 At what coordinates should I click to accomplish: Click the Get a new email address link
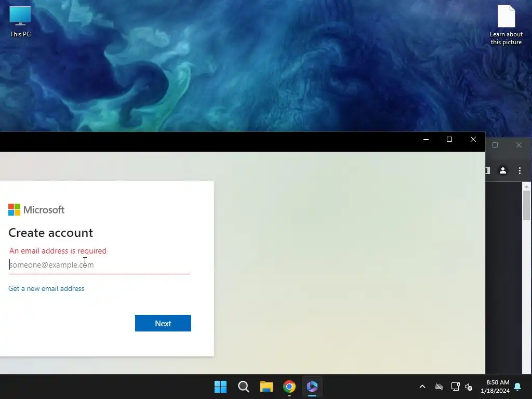[x=46, y=288]
